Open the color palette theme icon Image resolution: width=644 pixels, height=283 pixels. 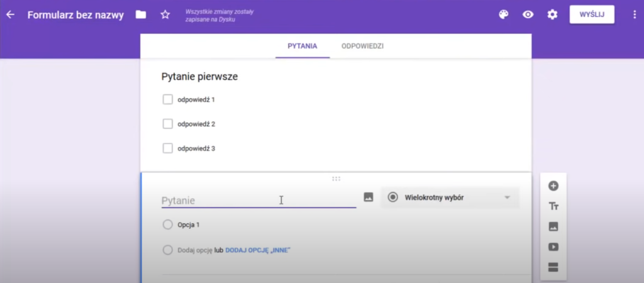(504, 15)
